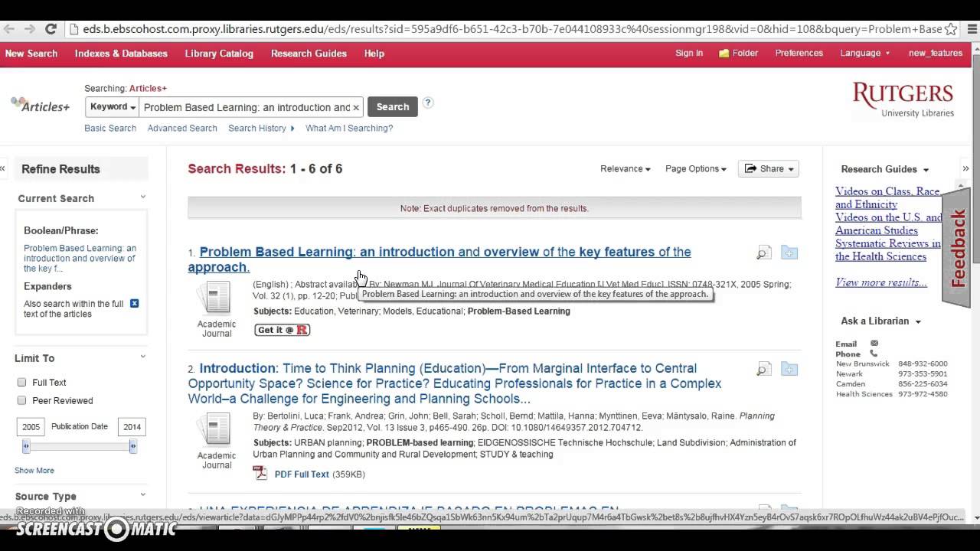Click the Rutgers University Libraries logo
This screenshot has width=980, height=551.
coord(903,100)
